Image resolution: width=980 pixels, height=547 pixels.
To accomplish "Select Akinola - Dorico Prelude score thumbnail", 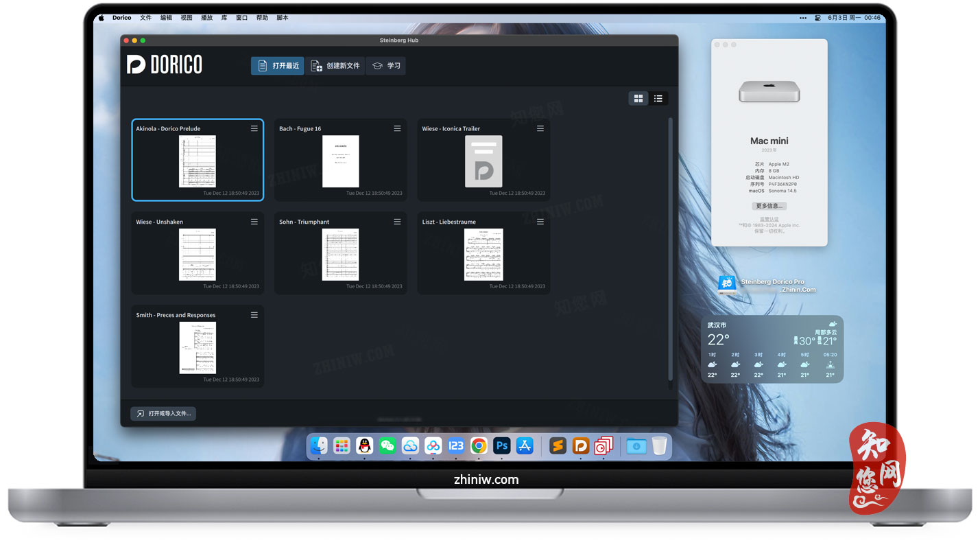I will [x=198, y=161].
